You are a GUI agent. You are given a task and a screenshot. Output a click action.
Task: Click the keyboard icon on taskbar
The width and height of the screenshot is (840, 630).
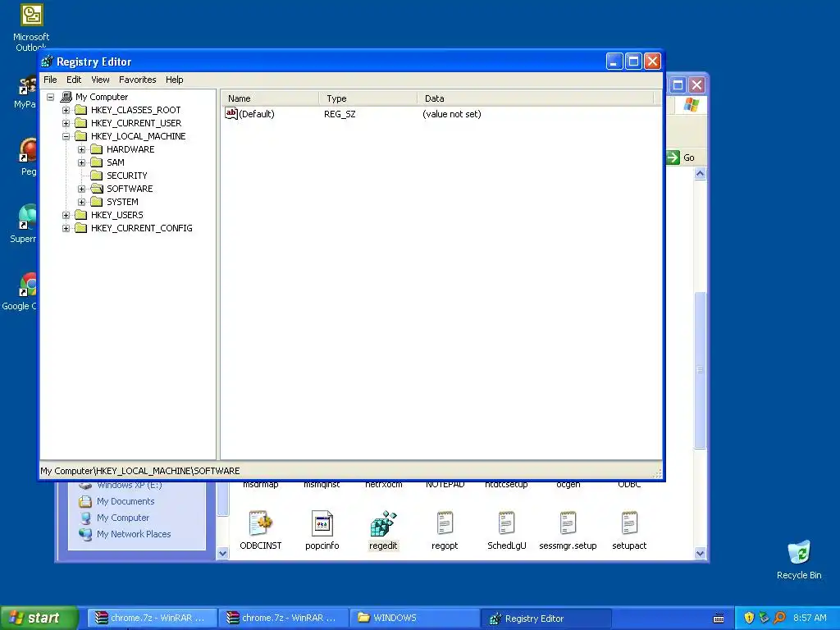point(719,619)
